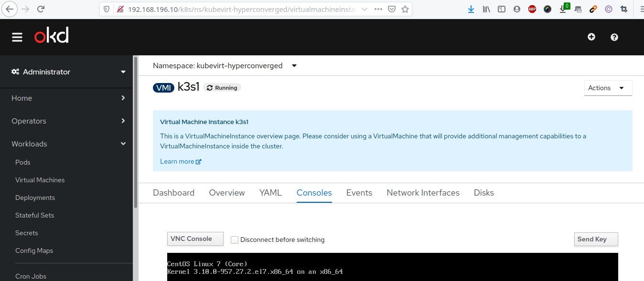Click the Learn more link
Screen dimensions: 644x281
[177, 162]
